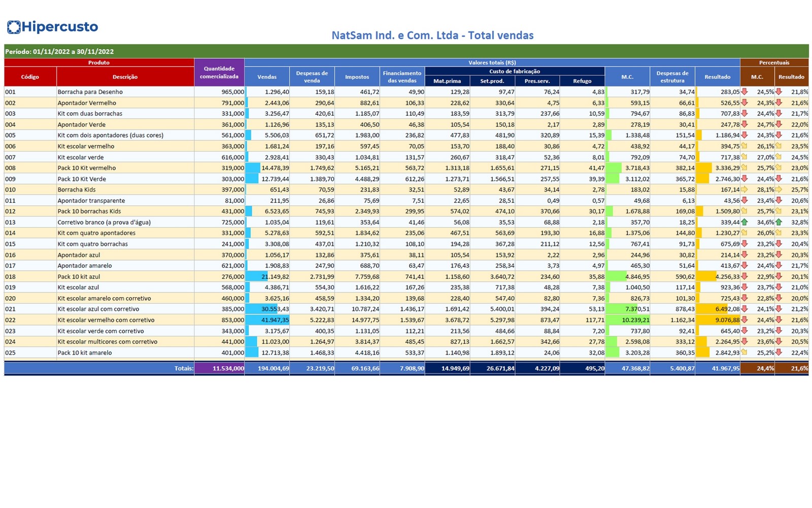Click green up arrow in M.C. percentage, row 013
Screen dimensions: 812x508
(745, 222)
